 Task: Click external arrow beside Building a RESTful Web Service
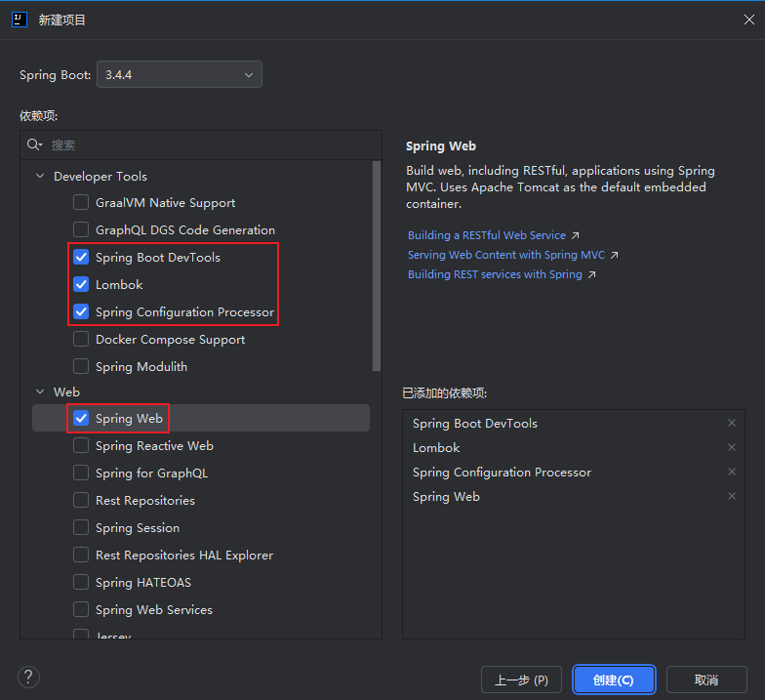tap(576, 236)
